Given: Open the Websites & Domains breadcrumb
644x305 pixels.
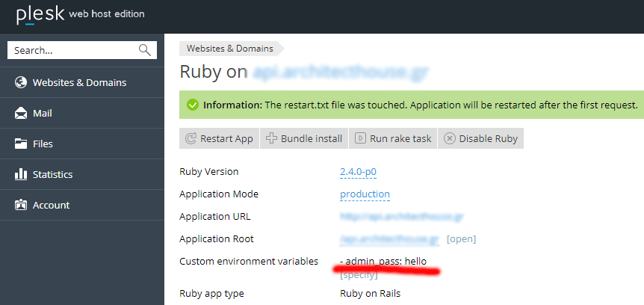Looking at the screenshot, I should point(230,49).
